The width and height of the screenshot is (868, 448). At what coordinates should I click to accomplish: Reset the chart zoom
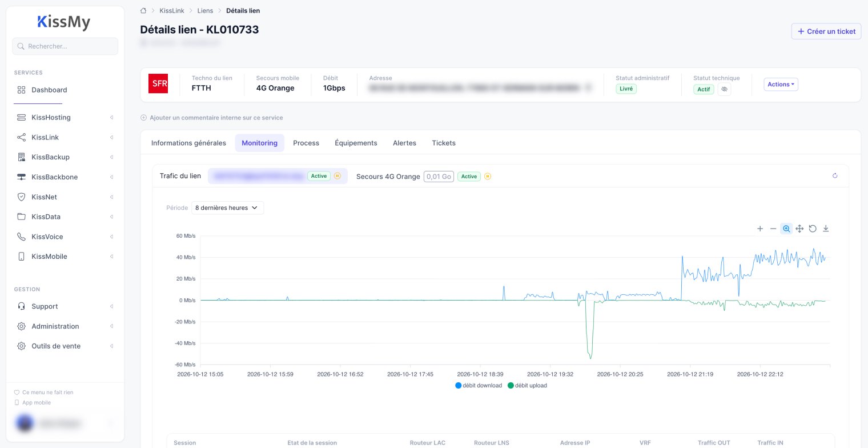coord(813,229)
